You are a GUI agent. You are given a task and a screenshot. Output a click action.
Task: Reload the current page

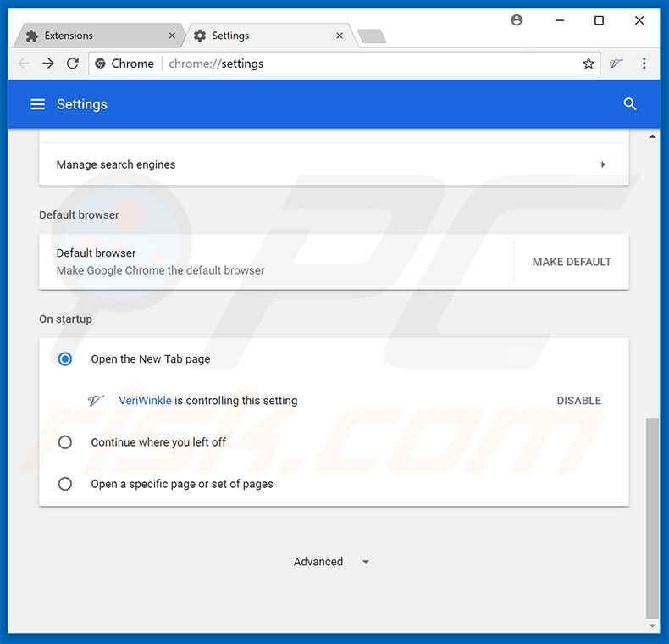click(x=73, y=64)
